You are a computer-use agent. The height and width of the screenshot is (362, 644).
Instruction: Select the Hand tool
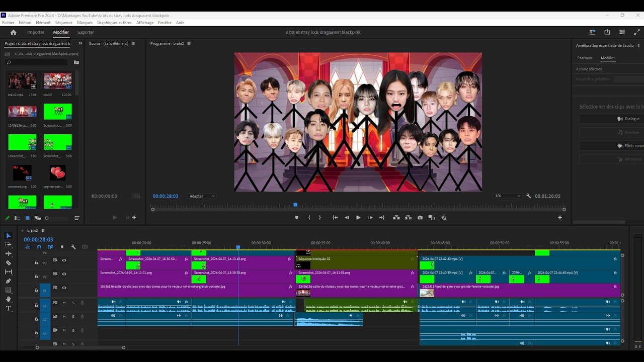pyautogui.click(x=8, y=299)
